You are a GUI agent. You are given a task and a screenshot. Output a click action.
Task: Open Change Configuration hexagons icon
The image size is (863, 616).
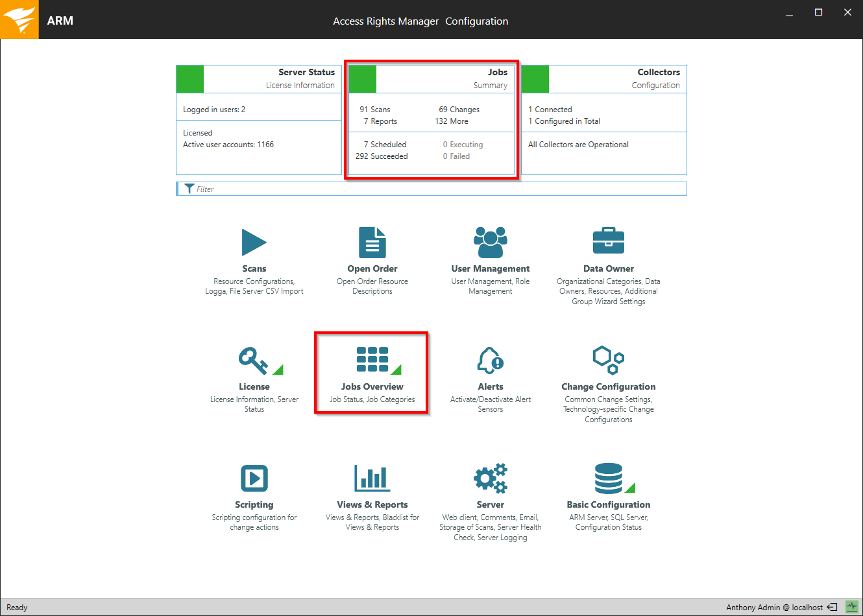[x=608, y=360]
